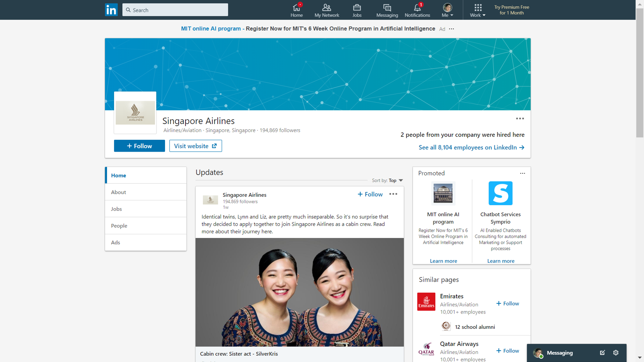
Task: Learn more about MIT online AI program
Action: [443, 261]
